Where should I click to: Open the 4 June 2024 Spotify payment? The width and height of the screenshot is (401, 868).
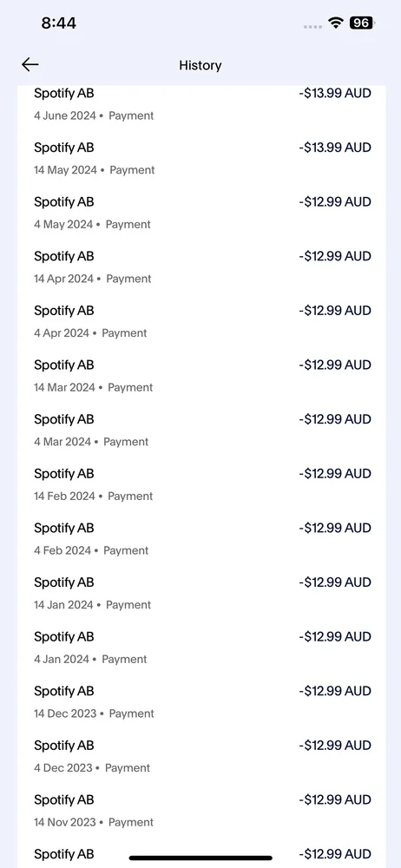[201, 104]
